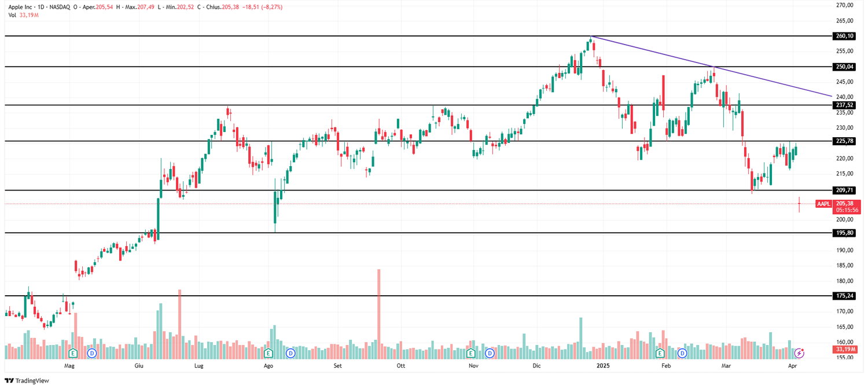This screenshot has width=868, height=389.
Task: Click the 240,00 price axis value
Action: click(x=845, y=97)
